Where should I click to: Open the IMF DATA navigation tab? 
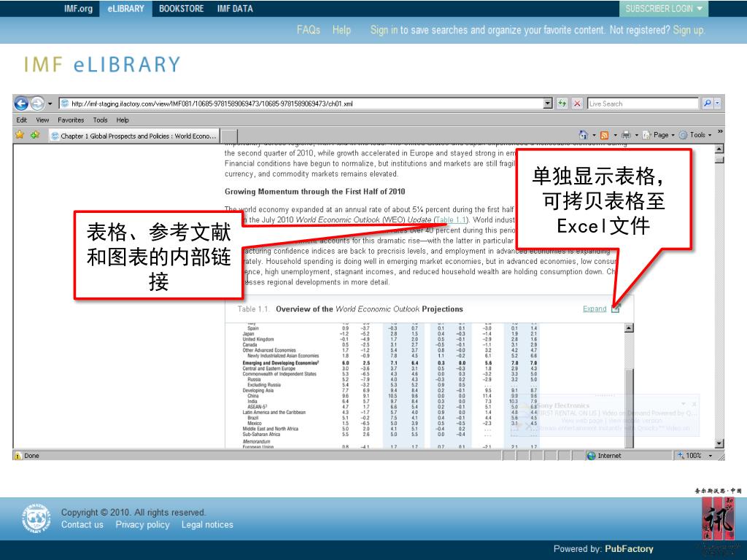pyautogui.click(x=235, y=9)
